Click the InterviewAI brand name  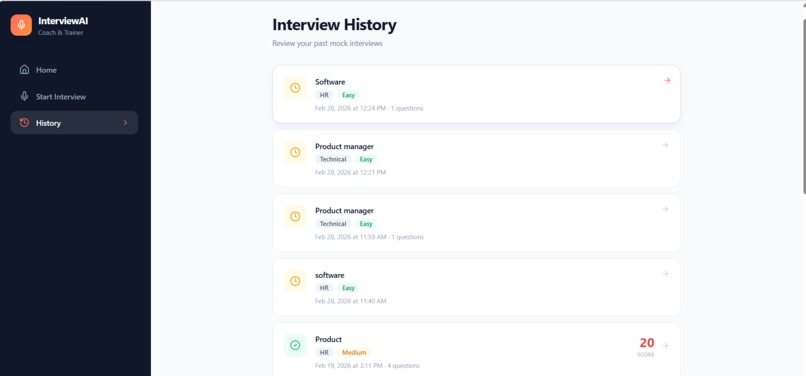pos(63,21)
